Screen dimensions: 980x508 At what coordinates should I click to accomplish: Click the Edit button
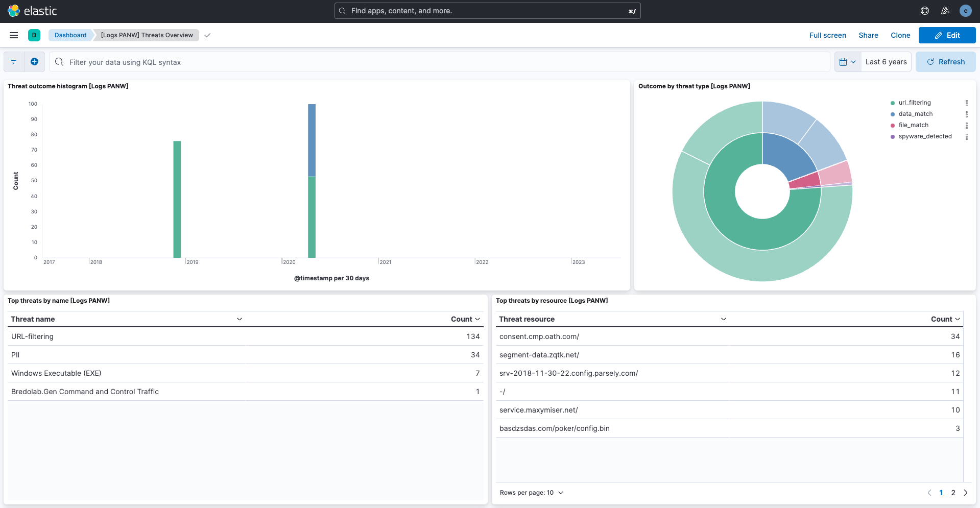click(x=947, y=35)
